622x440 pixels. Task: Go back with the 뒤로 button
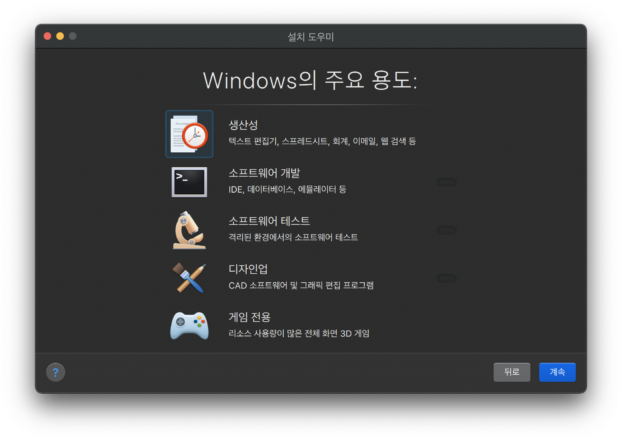(x=511, y=372)
